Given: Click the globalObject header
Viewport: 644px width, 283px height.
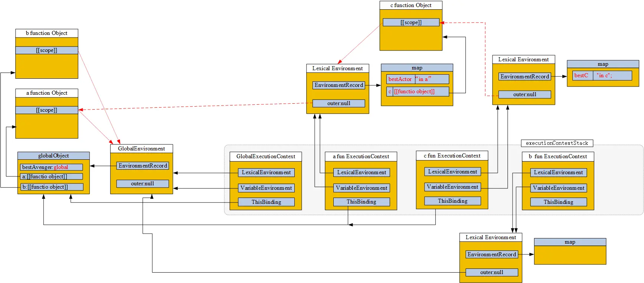Looking at the screenshot, I should click(x=53, y=156).
